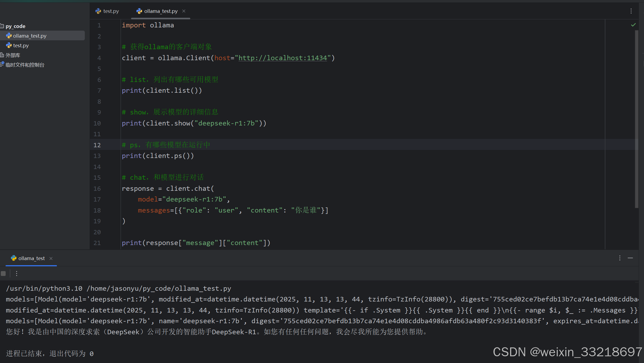Click the ollama_test.py Python file icon in tree
644x363 pixels.
pos(9,36)
